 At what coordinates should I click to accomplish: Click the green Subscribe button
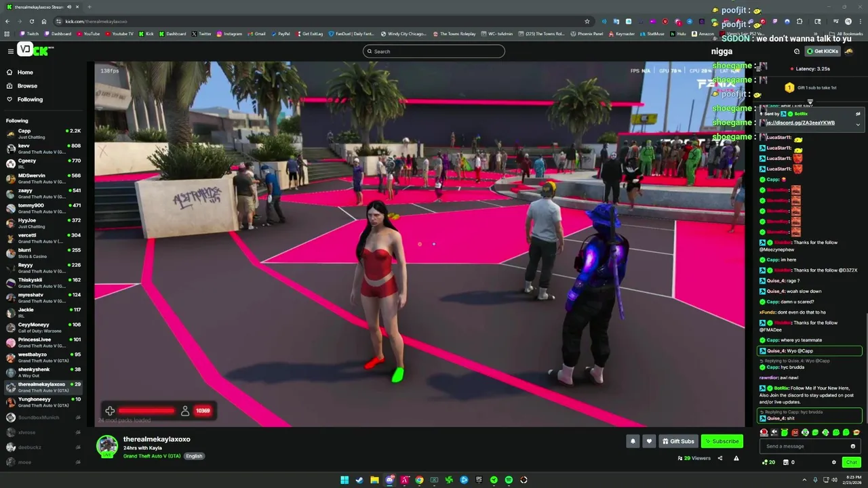point(722,441)
